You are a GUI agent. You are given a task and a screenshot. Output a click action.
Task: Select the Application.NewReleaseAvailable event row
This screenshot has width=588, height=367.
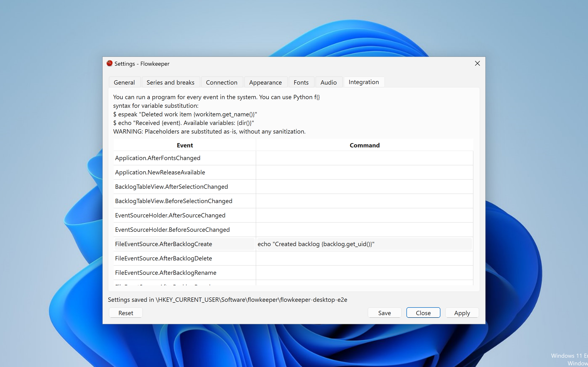tap(185, 172)
